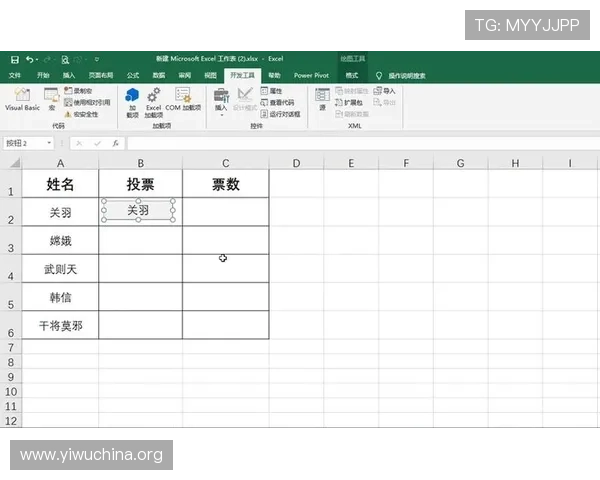Screen dimensions: 600x480
Task: Click cell A1 containing 姓名
Action: click(x=60, y=184)
